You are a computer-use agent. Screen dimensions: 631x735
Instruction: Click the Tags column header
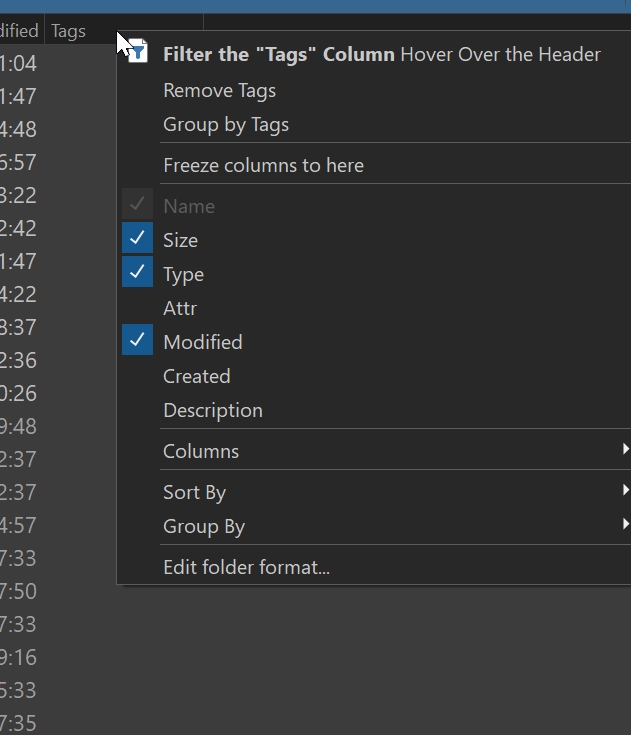coord(68,31)
